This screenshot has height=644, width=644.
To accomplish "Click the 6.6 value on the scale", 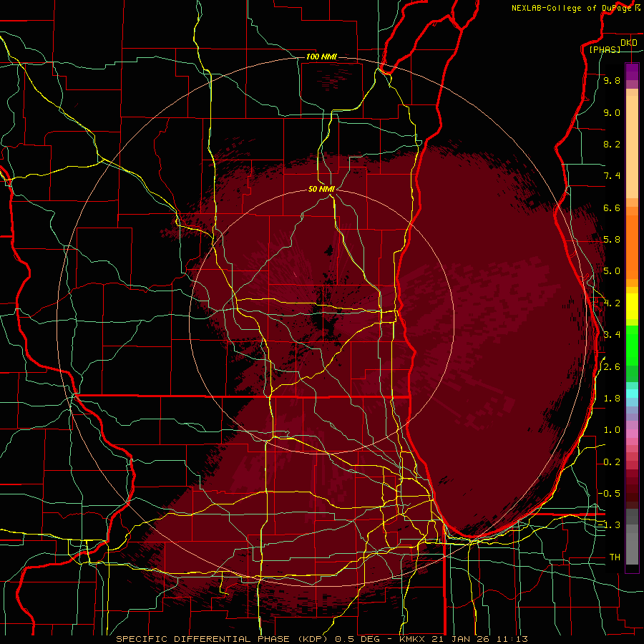I will point(612,208).
